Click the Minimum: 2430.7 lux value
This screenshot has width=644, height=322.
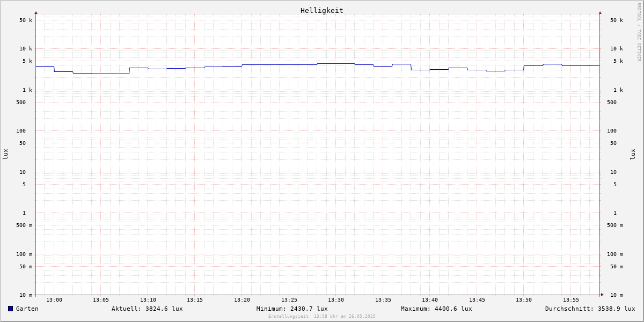(x=292, y=309)
